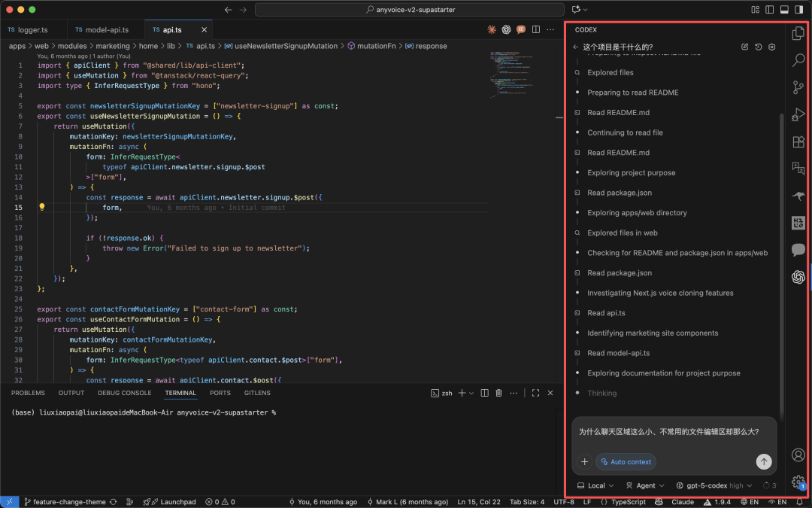
Task: Open the PROBLEMS panel tab
Action: 28,393
